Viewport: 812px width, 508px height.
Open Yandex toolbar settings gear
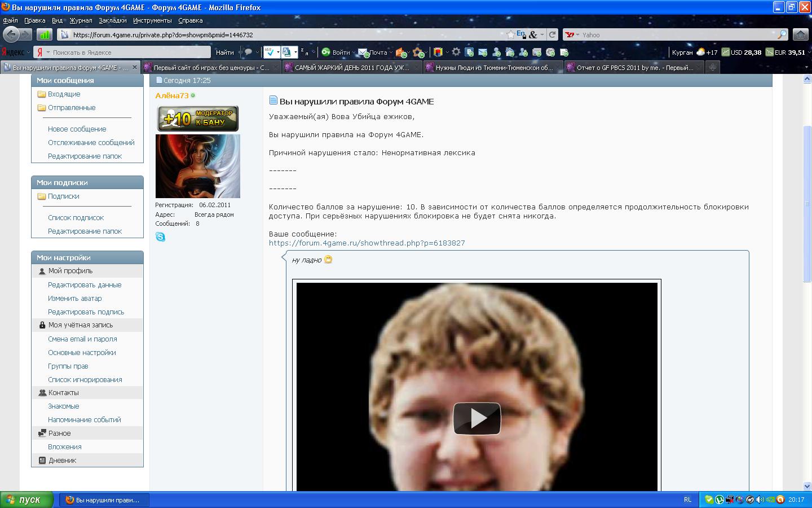coord(456,52)
